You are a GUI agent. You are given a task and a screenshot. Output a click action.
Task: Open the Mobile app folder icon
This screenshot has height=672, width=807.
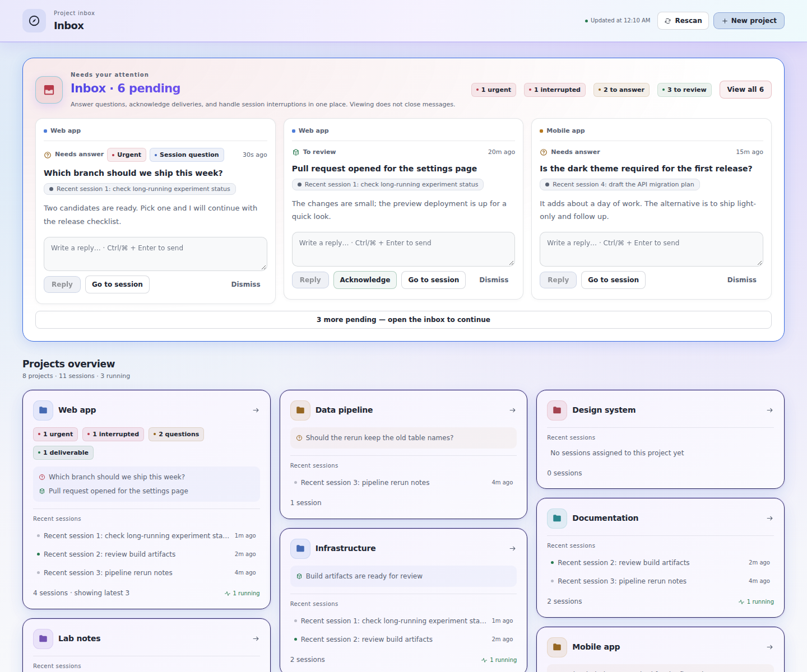[x=557, y=647]
